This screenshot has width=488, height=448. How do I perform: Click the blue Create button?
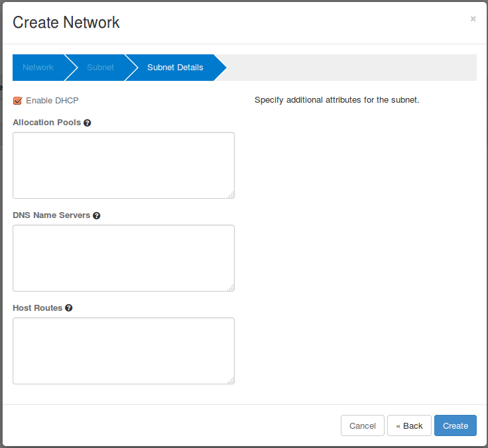pos(455,425)
